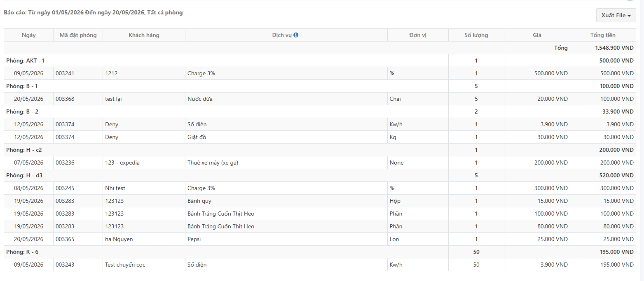This screenshot has width=644, height=281.
Task: Click the grand total 1.548.900 VND
Action: 614,48
